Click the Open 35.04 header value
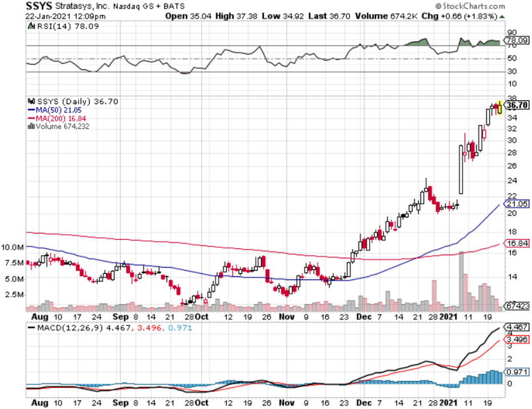This screenshot has width=532, height=409. [189, 16]
